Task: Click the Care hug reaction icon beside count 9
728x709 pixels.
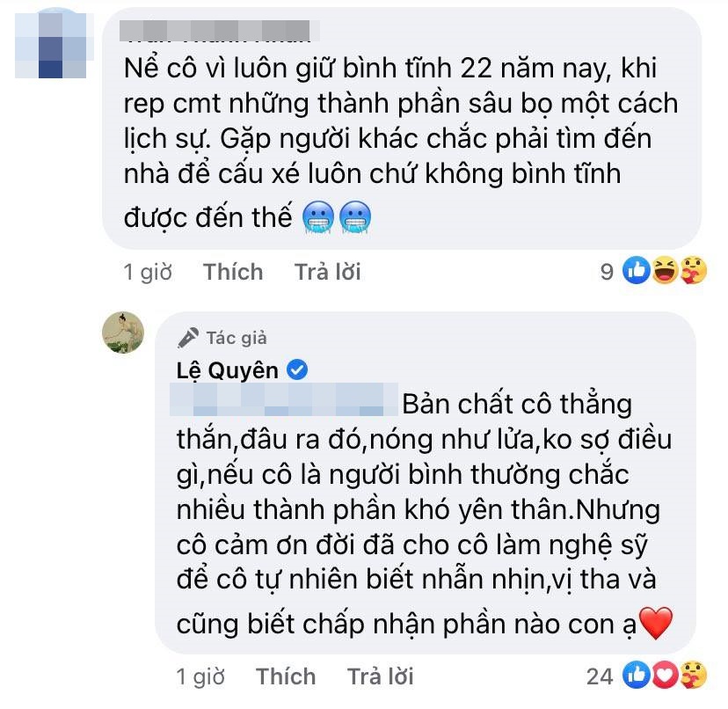Action: 694,270
